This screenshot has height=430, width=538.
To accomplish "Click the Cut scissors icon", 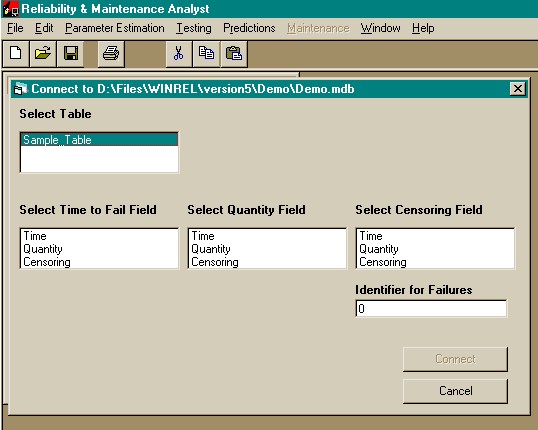I will pos(179,54).
